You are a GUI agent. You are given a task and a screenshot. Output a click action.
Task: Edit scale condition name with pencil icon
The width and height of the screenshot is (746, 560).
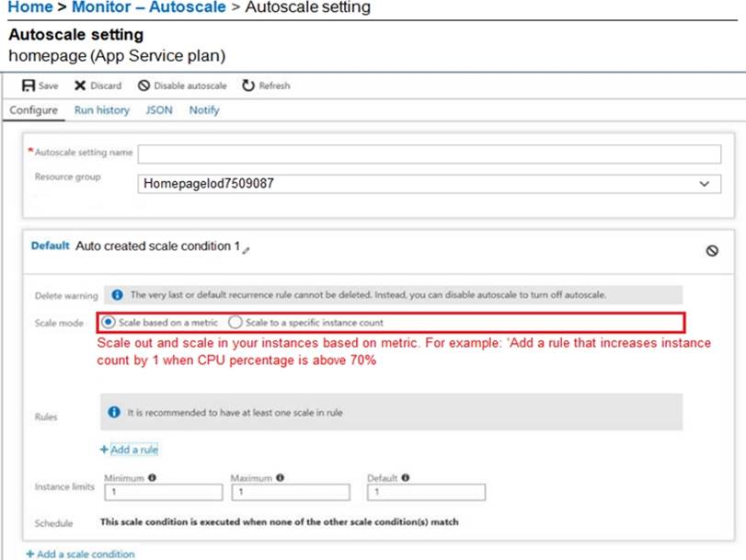pos(246,250)
